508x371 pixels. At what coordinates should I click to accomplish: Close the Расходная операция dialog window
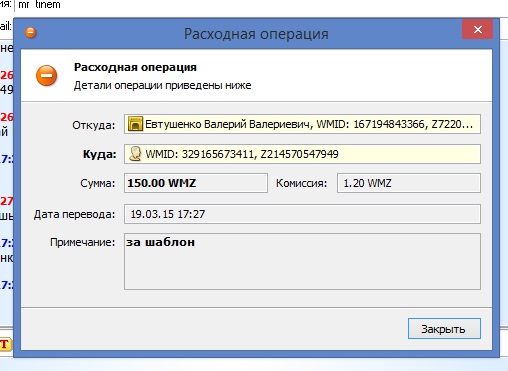pos(478,30)
